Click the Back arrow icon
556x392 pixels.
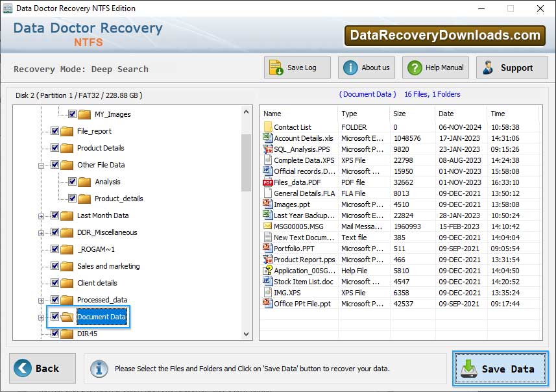click(x=23, y=368)
